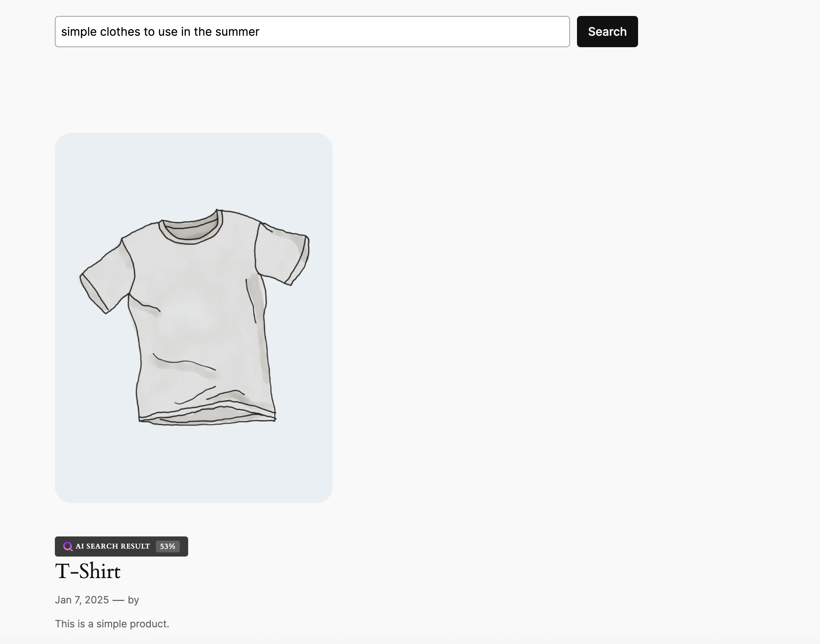Click the Search button
This screenshot has height=644, width=820.
pyautogui.click(x=606, y=32)
